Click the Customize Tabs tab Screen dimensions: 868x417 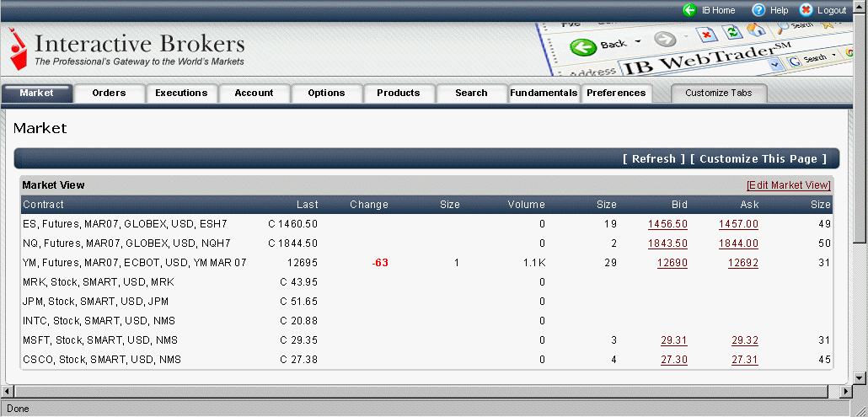(719, 93)
